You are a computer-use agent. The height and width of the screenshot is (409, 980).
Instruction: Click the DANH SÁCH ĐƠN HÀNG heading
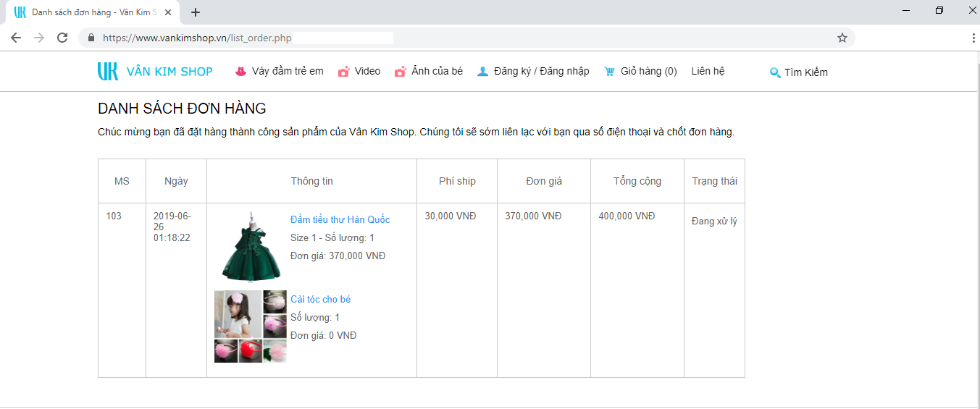[x=182, y=109]
